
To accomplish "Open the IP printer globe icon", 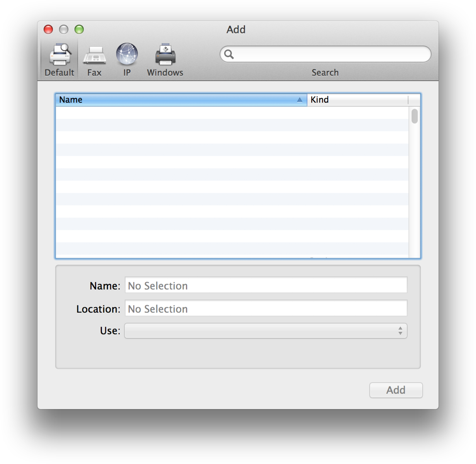I will tap(127, 54).
